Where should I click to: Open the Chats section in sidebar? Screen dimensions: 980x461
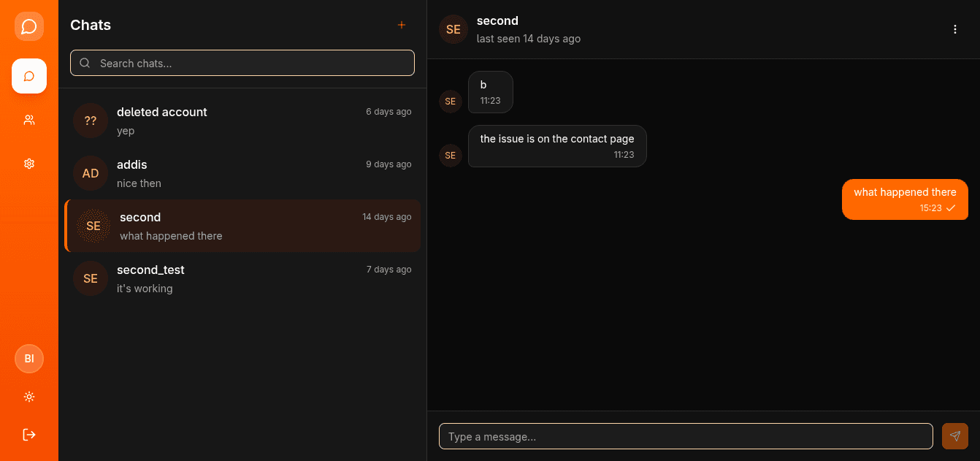pyautogui.click(x=29, y=76)
